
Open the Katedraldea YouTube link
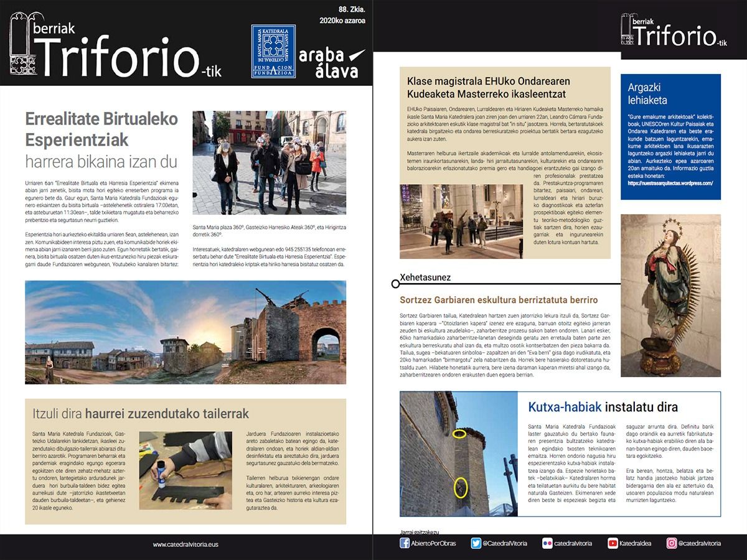point(636,543)
